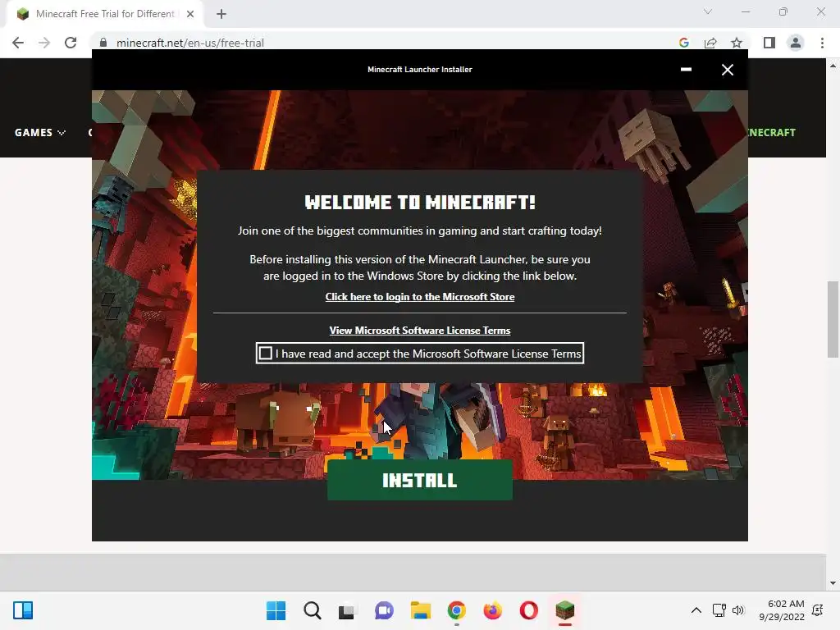Open network status tray icon
840x630 pixels.
(719, 610)
